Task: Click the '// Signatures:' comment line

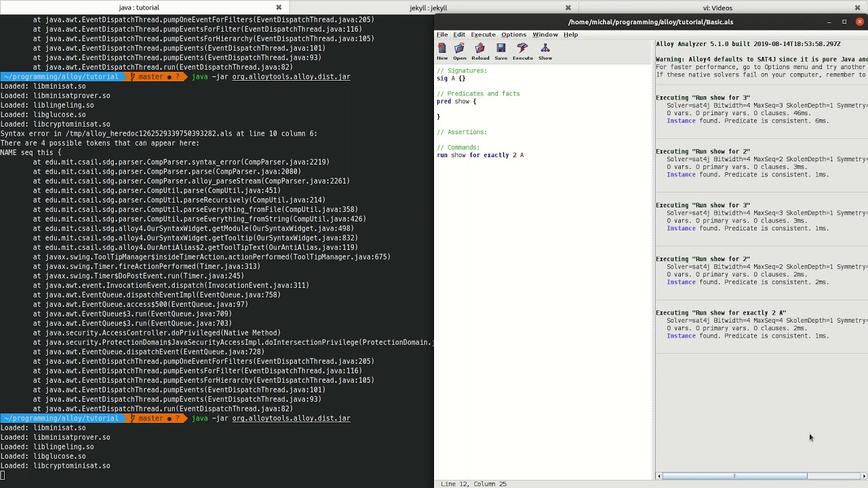Action: pos(462,71)
